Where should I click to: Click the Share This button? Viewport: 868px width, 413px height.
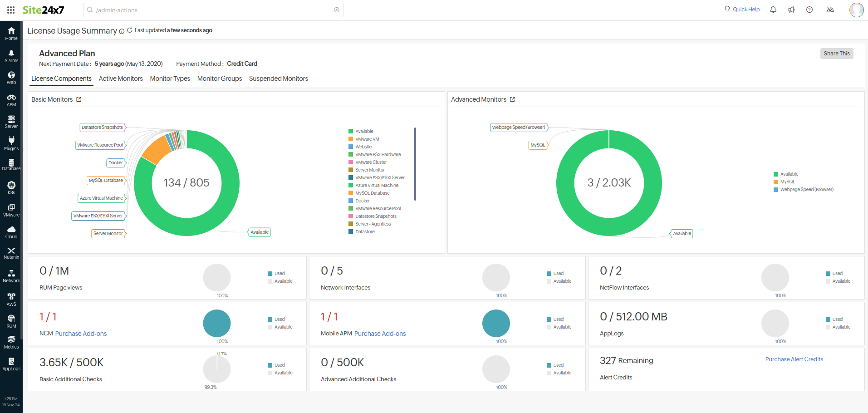836,54
